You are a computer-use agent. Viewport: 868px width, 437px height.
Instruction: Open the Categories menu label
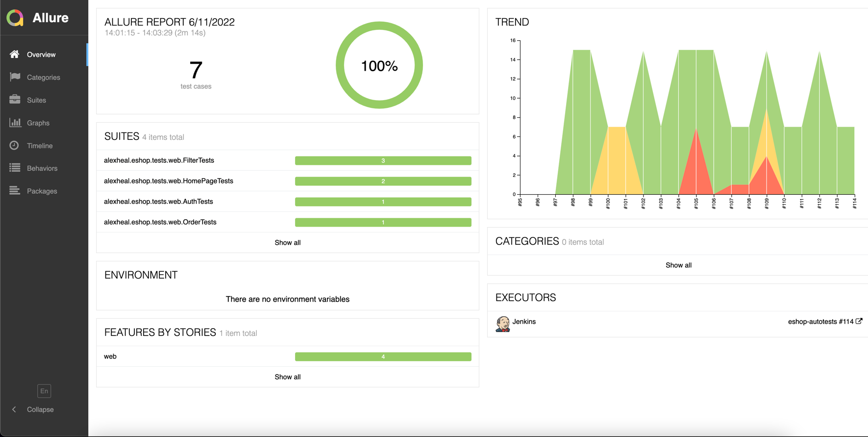(44, 77)
